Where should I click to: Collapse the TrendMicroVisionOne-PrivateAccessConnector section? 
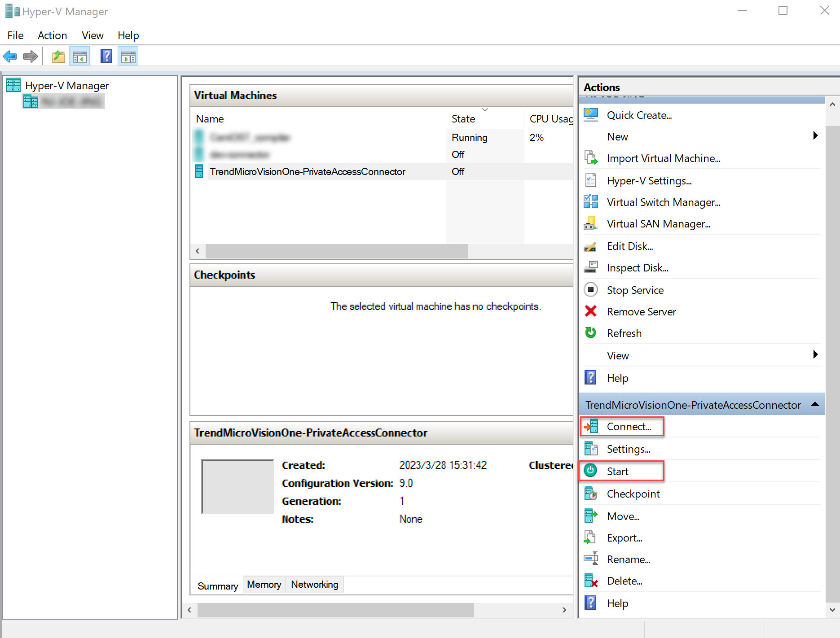(x=815, y=404)
